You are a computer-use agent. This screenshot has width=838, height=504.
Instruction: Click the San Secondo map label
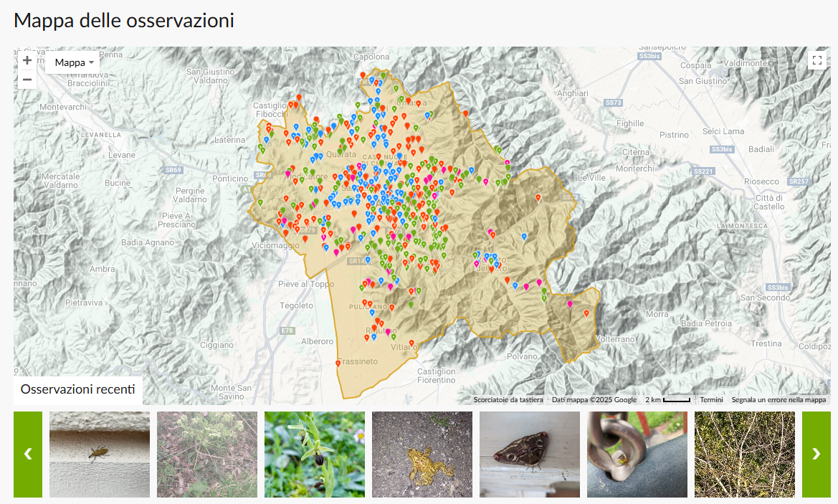[x=765, y=298]
